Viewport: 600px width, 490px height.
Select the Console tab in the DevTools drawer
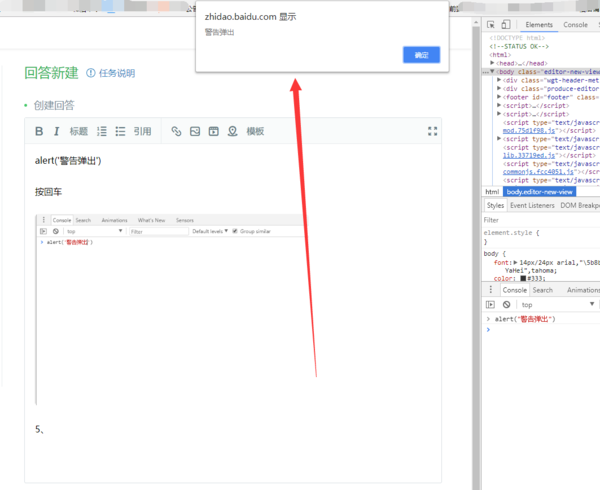(514, 290)
